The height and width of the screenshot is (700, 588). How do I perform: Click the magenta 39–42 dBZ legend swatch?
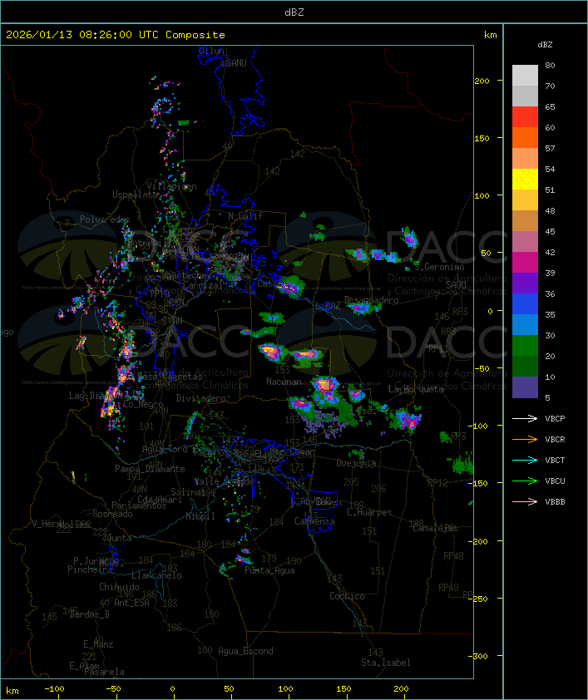click(x=525, y=263)
